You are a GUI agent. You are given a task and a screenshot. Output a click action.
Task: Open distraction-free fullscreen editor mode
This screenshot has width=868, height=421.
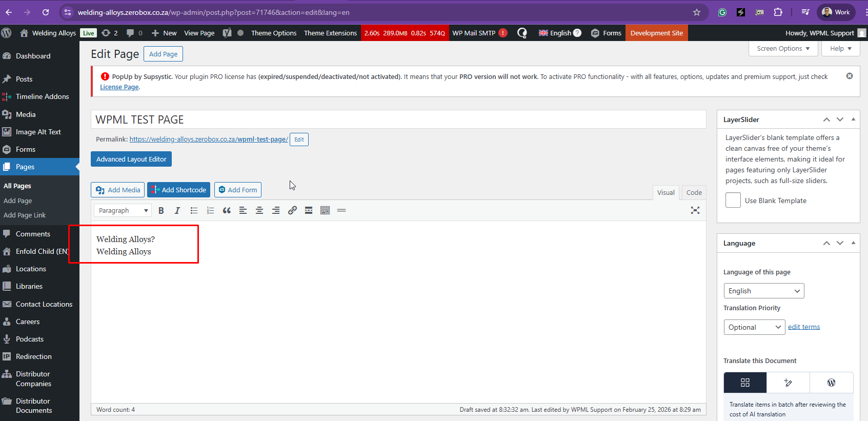coord(695,210)
